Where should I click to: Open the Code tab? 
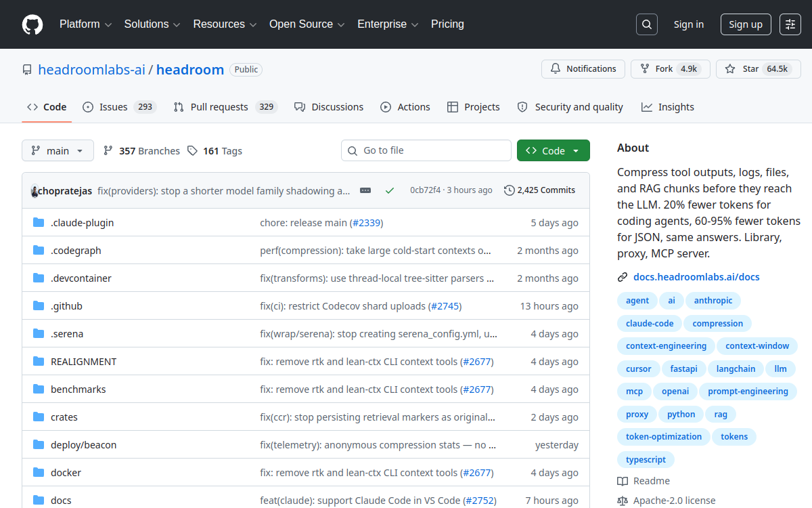pos(47,107)
